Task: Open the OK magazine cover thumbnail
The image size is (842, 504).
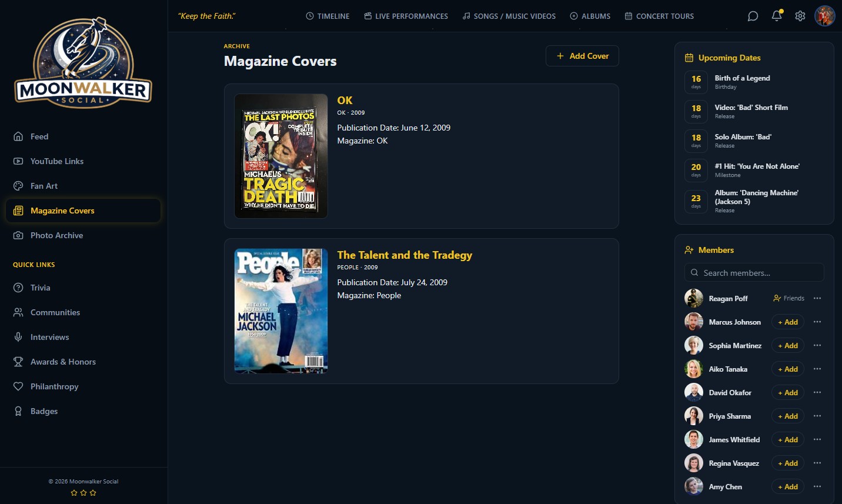Action: (x=281, y=156)
